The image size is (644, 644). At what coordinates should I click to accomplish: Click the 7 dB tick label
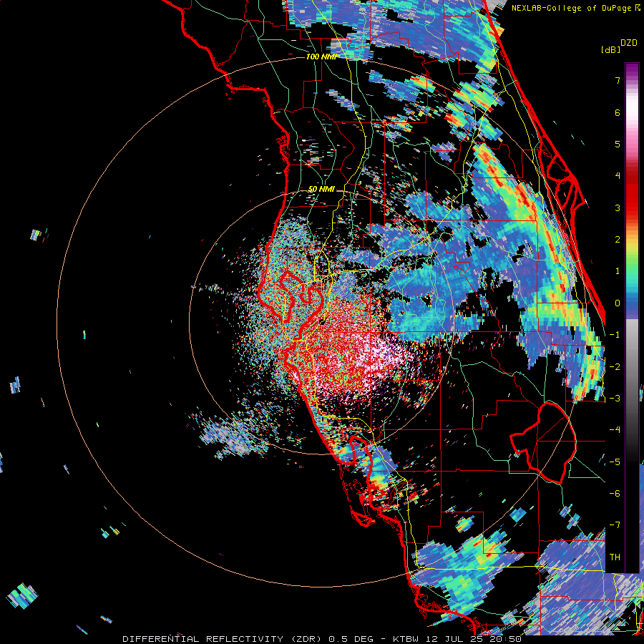618,80
